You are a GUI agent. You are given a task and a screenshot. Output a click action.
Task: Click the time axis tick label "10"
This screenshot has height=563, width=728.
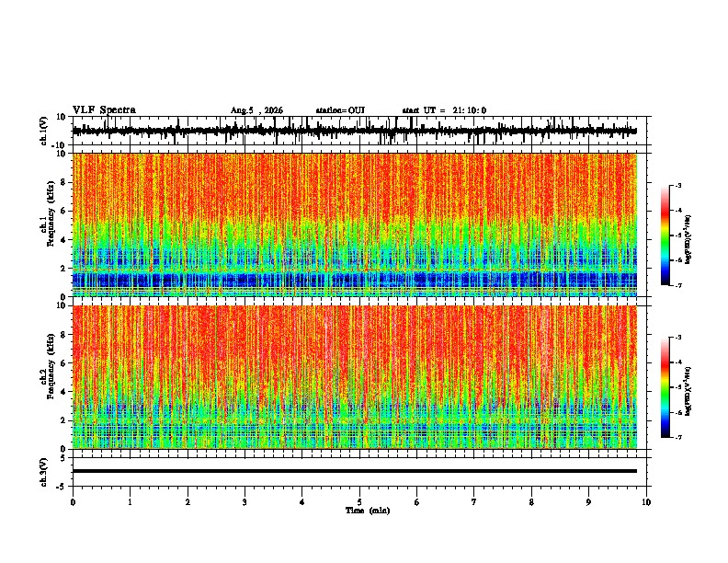[x=646, y=502]
